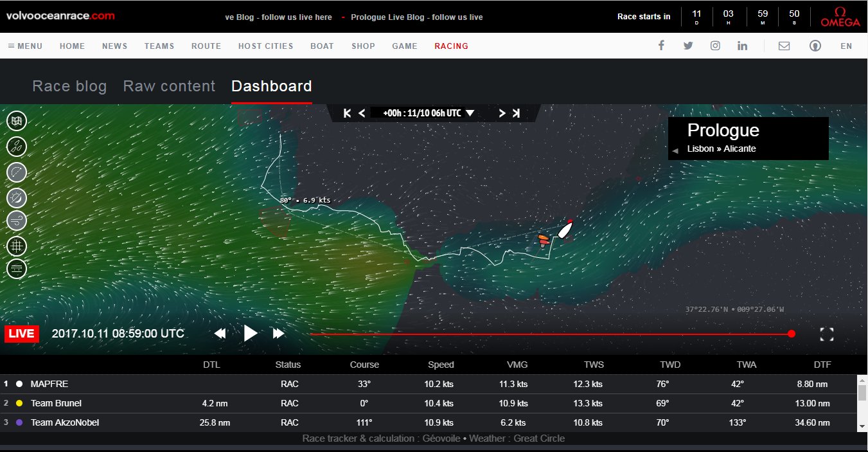This screenshot has width=868, height=452.
Task: Sort by DTL column header
Action: [x=211, y=365]
